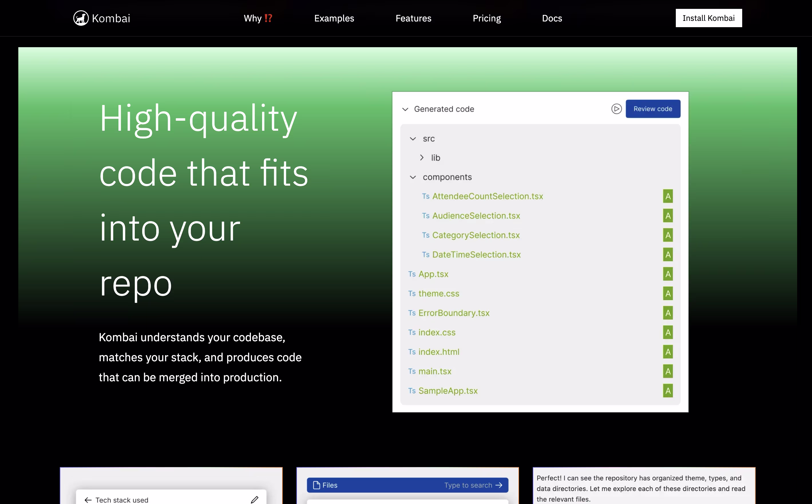This screenshot has height=504, width=812.
Task: Click the A badge for SampleApp.tsx
Action: (668, 391)
